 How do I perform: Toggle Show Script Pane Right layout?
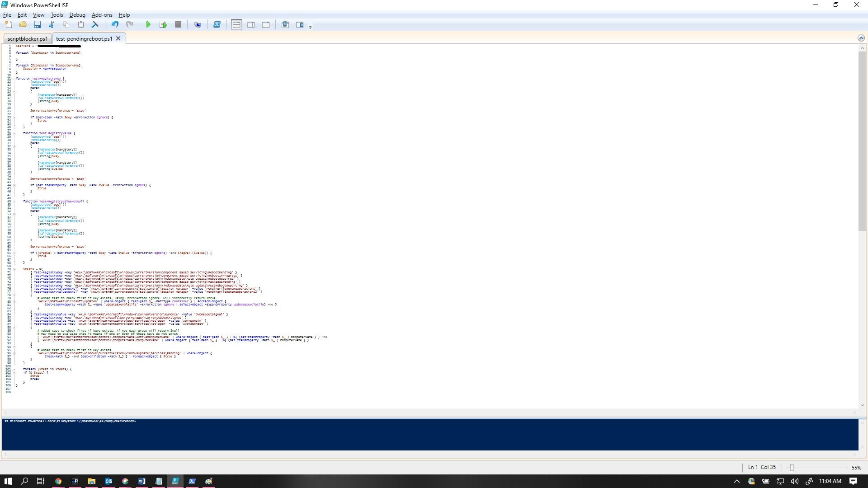[251, 25]
